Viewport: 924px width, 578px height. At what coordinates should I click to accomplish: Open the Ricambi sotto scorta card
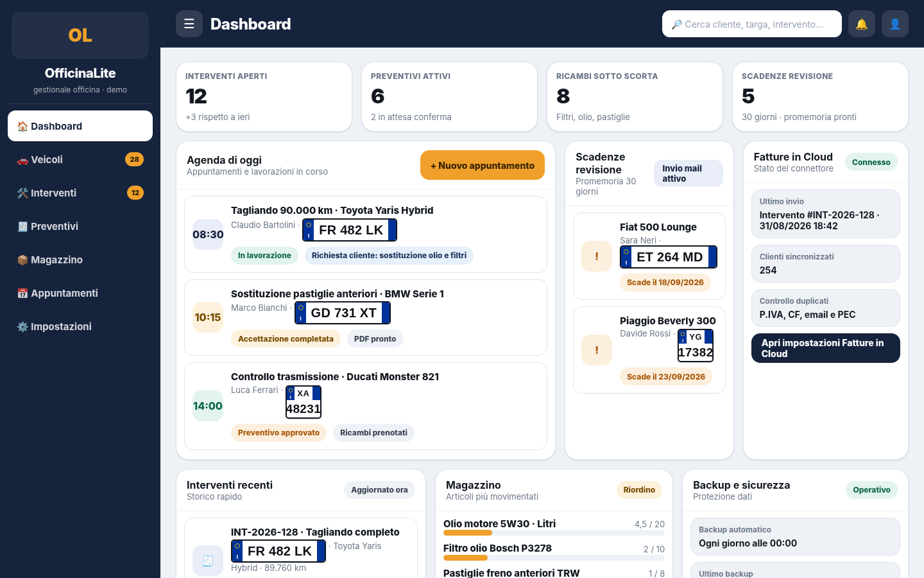coord(635,96)
